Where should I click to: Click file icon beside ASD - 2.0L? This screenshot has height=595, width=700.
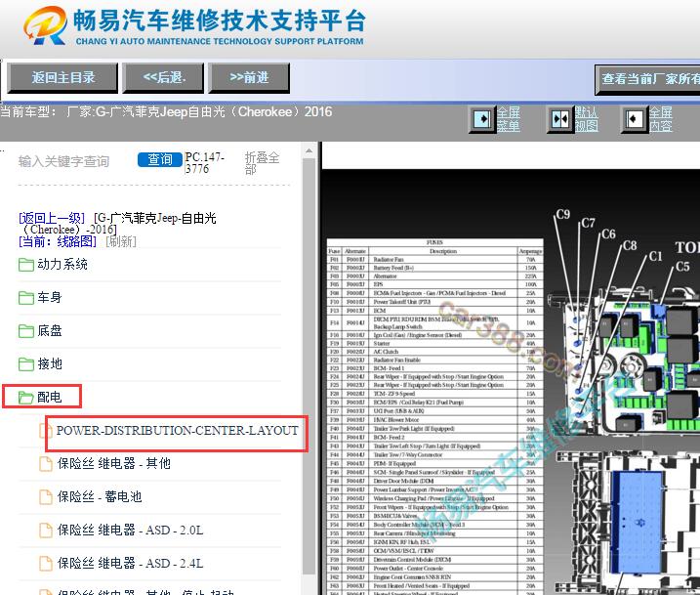click(x=46, y=531)
